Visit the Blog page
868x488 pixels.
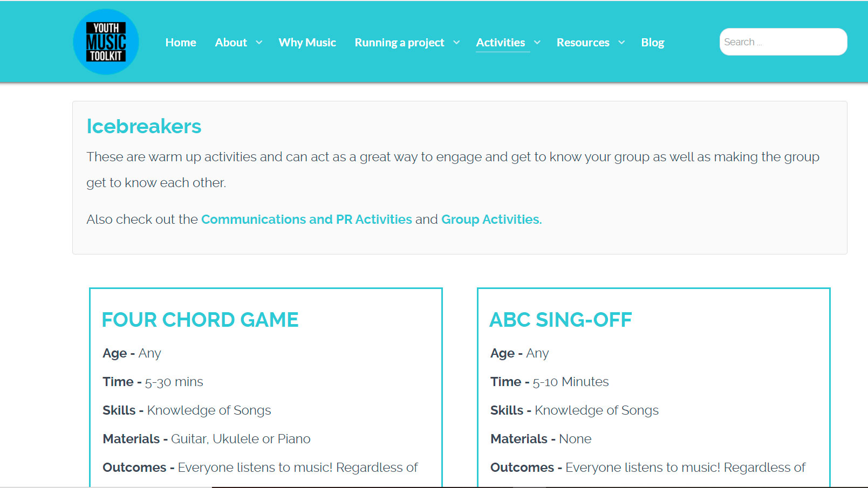click(652, 43)
